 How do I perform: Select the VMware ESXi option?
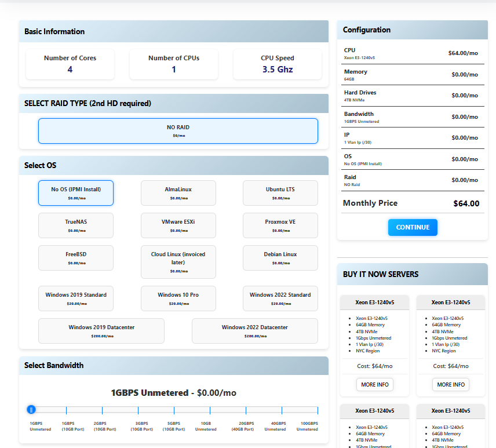point(178,225)
